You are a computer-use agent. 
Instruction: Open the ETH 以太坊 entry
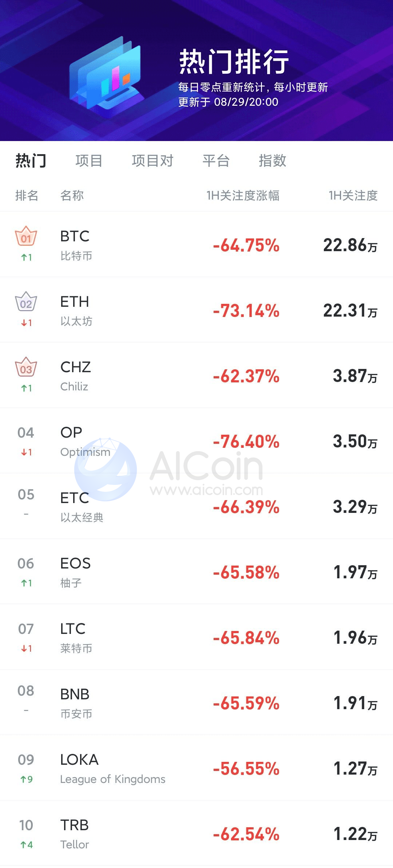196,310
